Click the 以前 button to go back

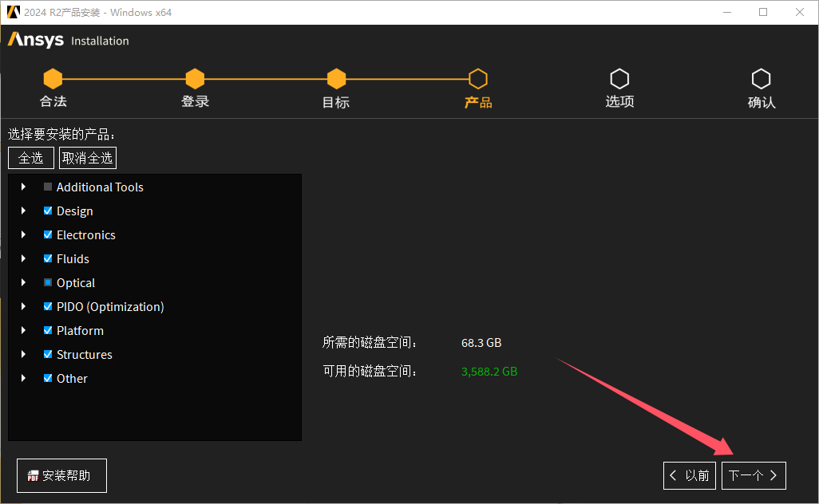689,475
